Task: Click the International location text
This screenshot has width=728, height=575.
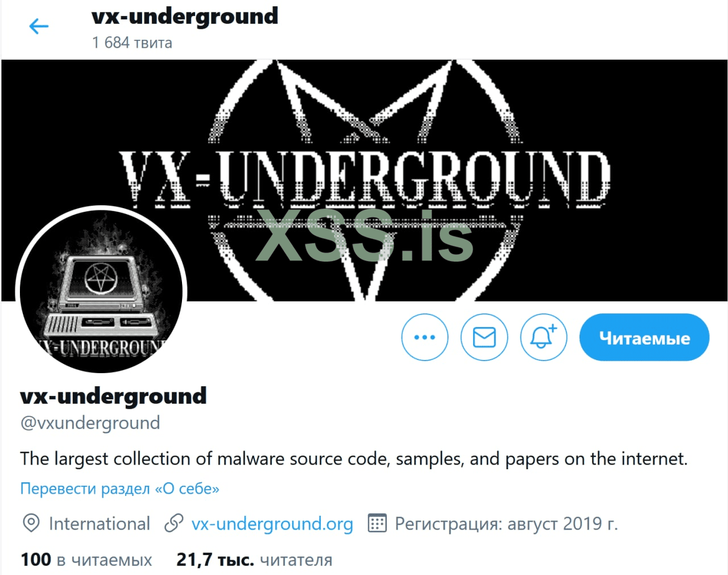Action: [100, 523]
